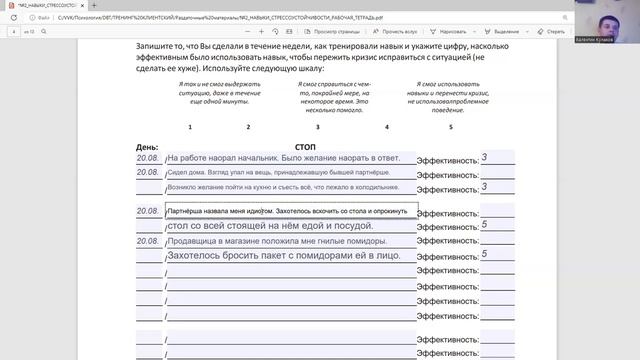
Task: Edit date field beside 'На работе наорал'
Action: click(x=149, y=158)
